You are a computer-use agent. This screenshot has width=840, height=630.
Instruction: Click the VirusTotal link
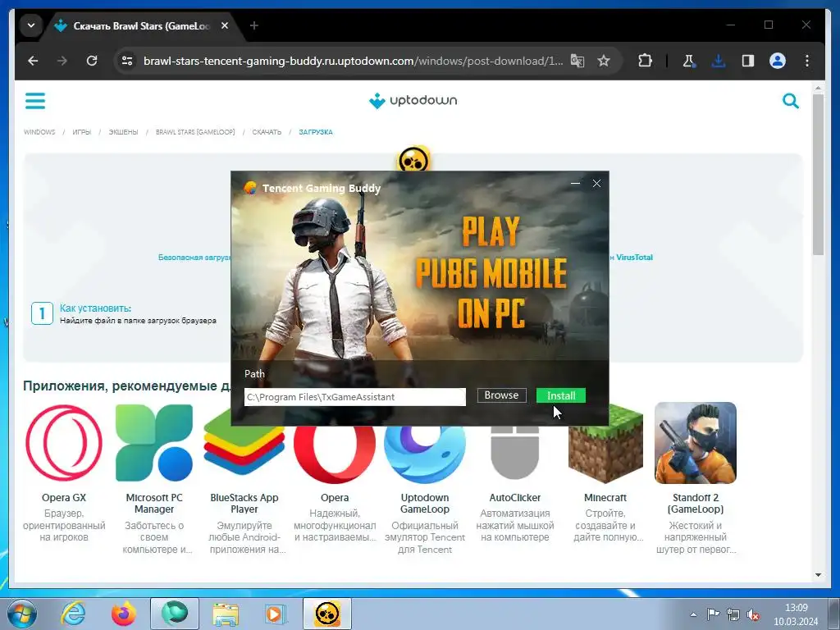pos(634,257)
